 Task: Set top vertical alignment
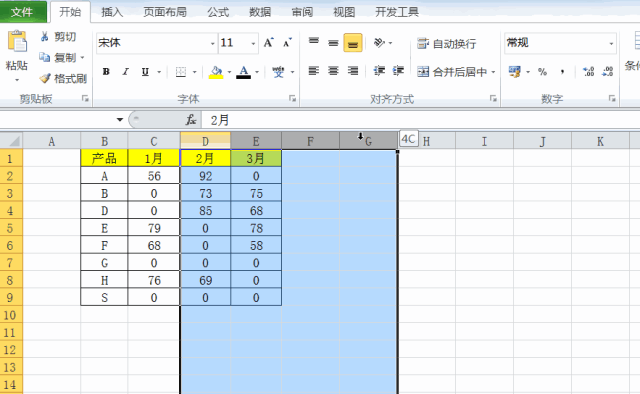click(x=313, y=42)
